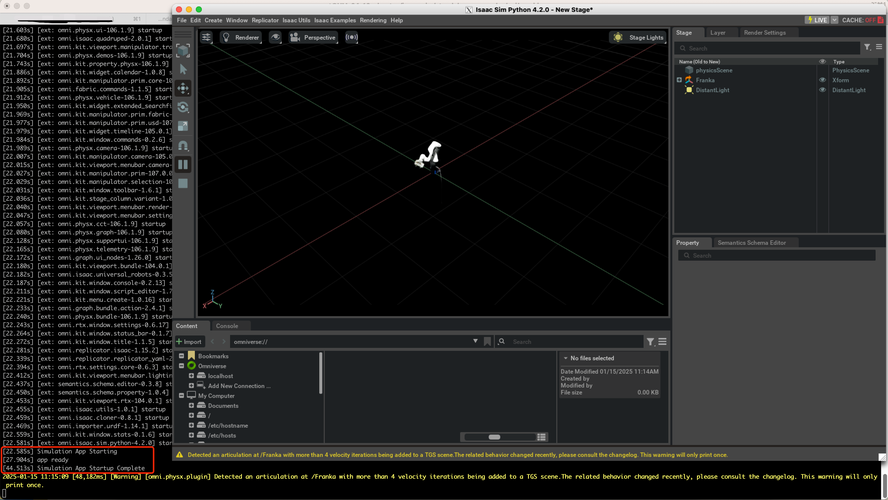This screenshot has height=500, width=888.
Task: Open the Content browser filter icon
Action: (650, 341)
